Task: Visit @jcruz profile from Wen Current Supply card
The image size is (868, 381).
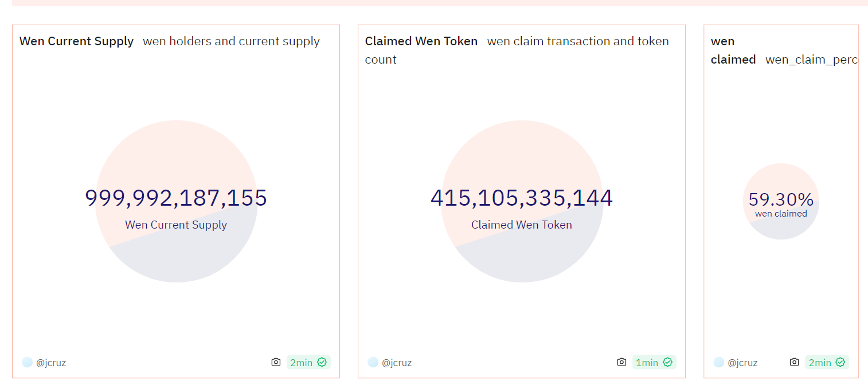Action: pos(51,363)
